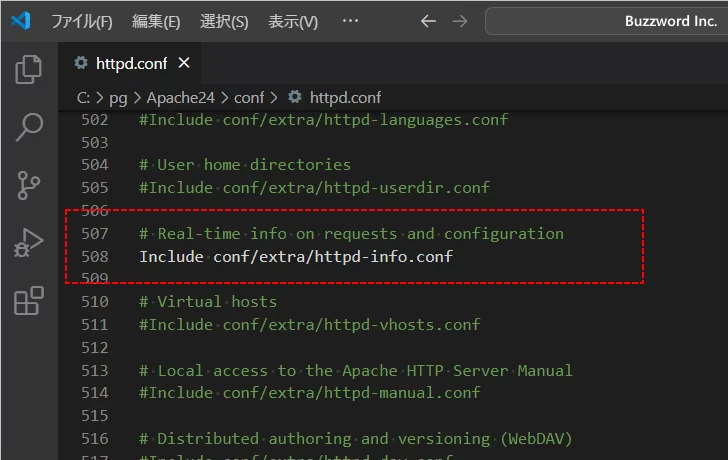Open the Extensions view
Viewport: 728px width, 460px height.
click(29, 300)
